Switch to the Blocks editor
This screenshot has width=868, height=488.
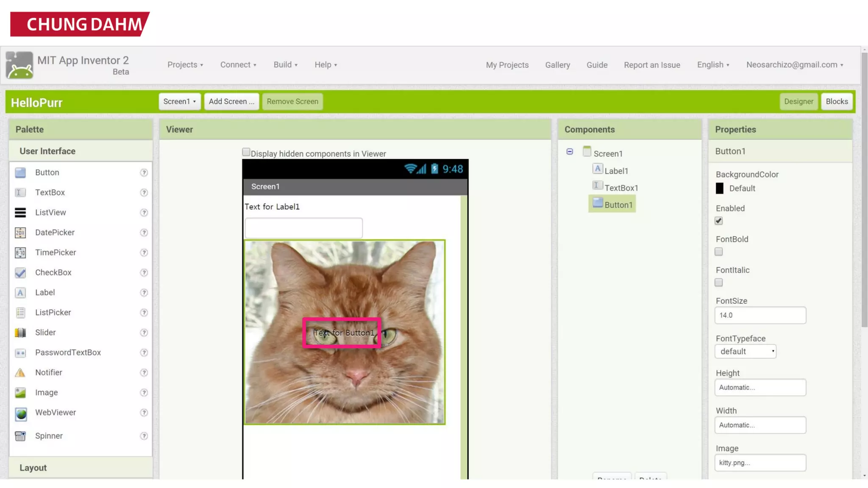coord(837,102)
